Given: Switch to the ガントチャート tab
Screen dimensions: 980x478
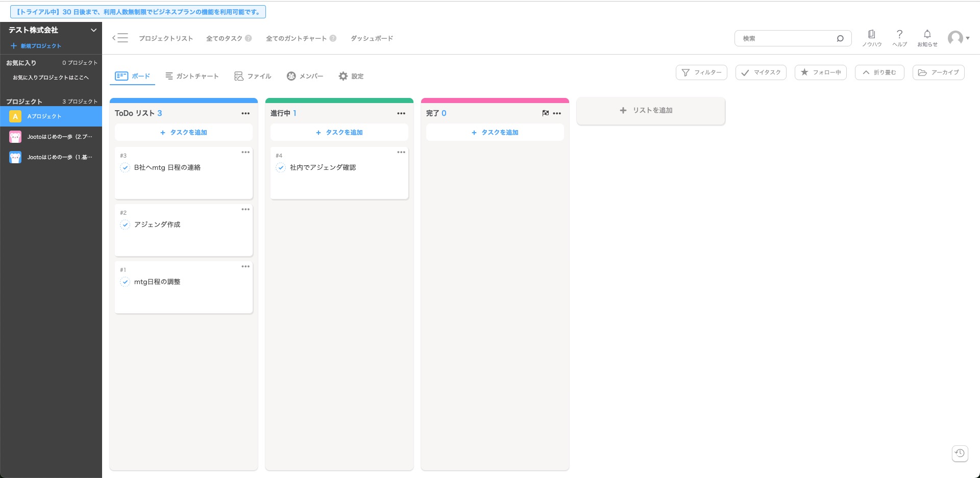Looking at the screenshot, I should pos(192,76).
